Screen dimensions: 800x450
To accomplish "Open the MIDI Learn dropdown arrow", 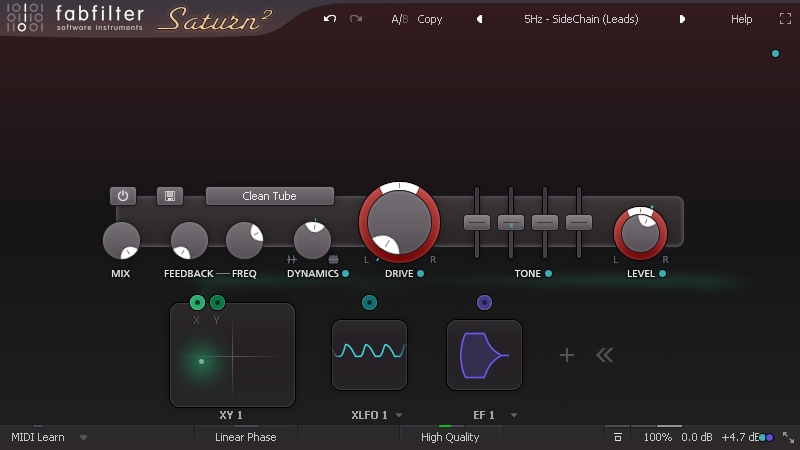I will pyautogui.click(x=83, y=437).
